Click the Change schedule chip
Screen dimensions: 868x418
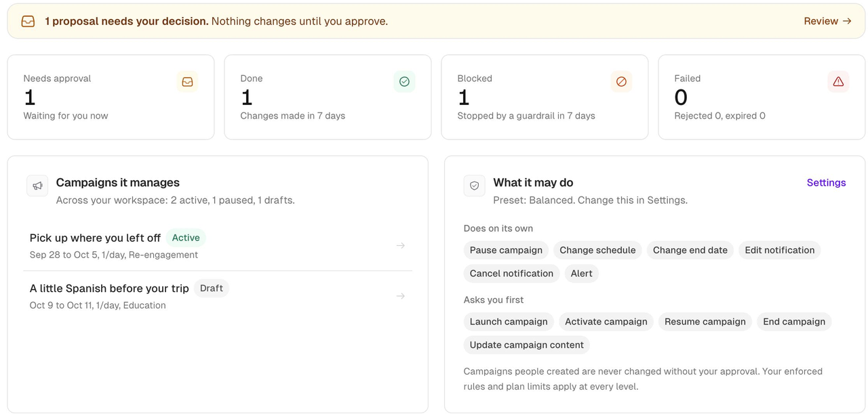click(597, 250)
